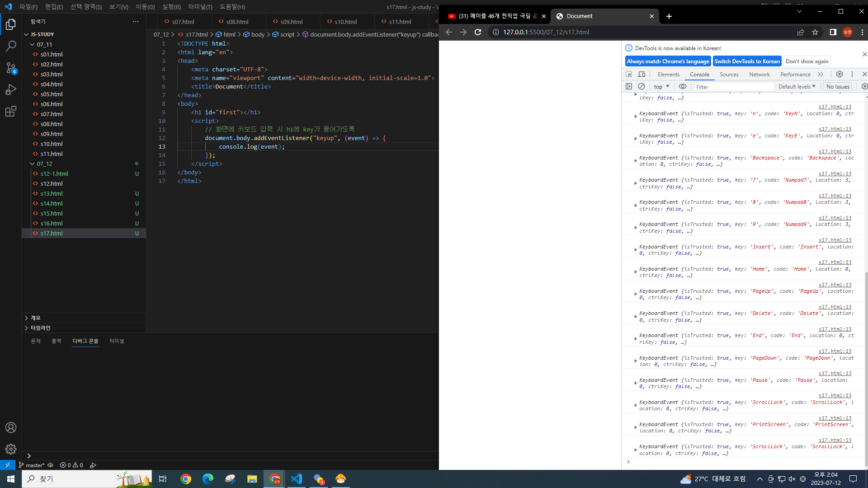Open the 문제 panel tab
Screen dimensions: 868x488
click(x=36, y=341)
